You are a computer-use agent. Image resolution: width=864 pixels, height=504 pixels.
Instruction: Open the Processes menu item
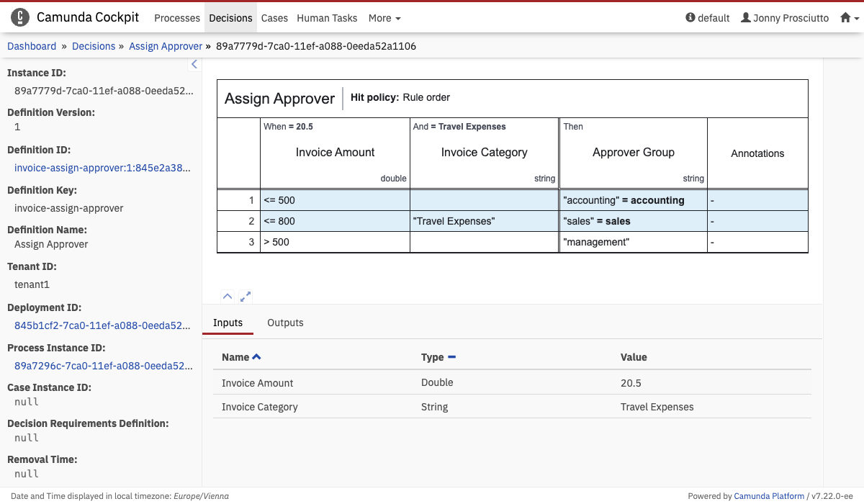(x=177, y=18)
